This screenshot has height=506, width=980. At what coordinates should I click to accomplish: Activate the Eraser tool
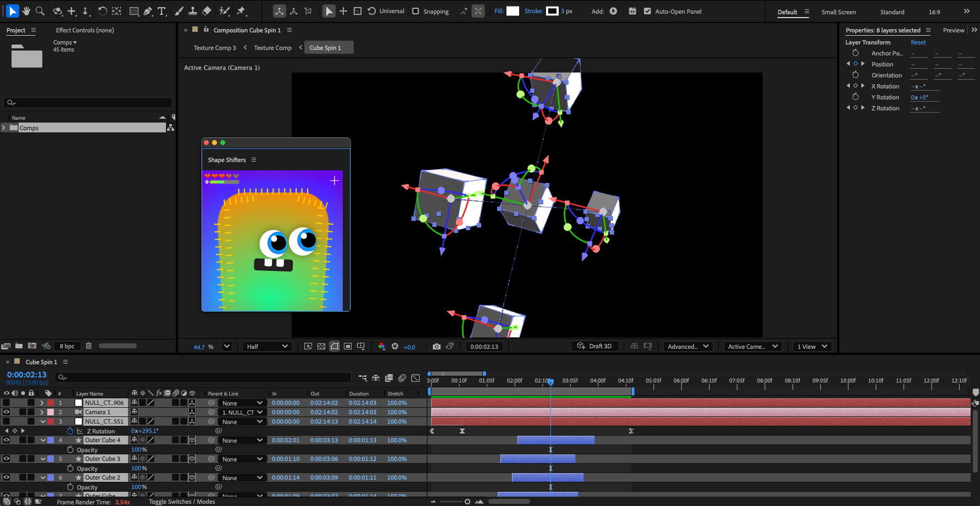coord(207,11)
